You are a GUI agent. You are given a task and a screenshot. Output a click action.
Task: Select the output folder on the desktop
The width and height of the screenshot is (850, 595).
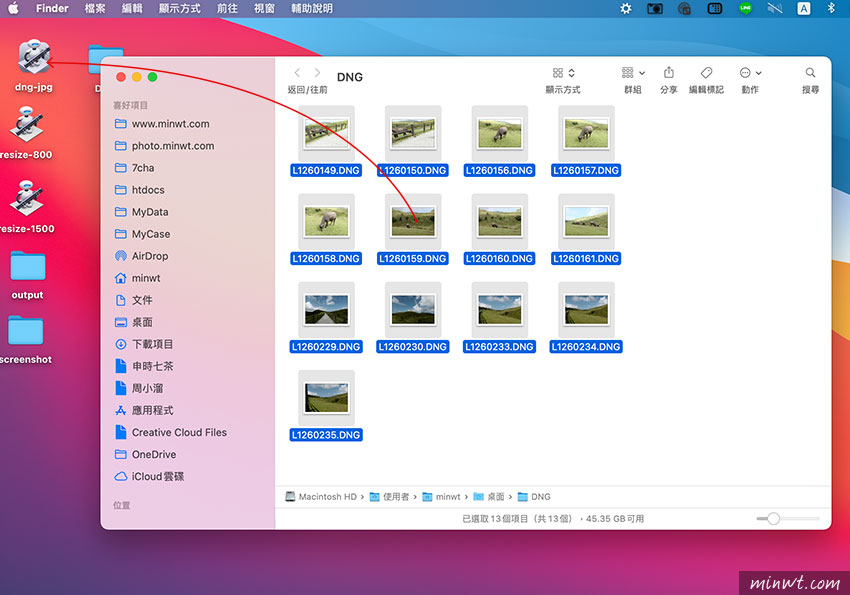[28, 266]
